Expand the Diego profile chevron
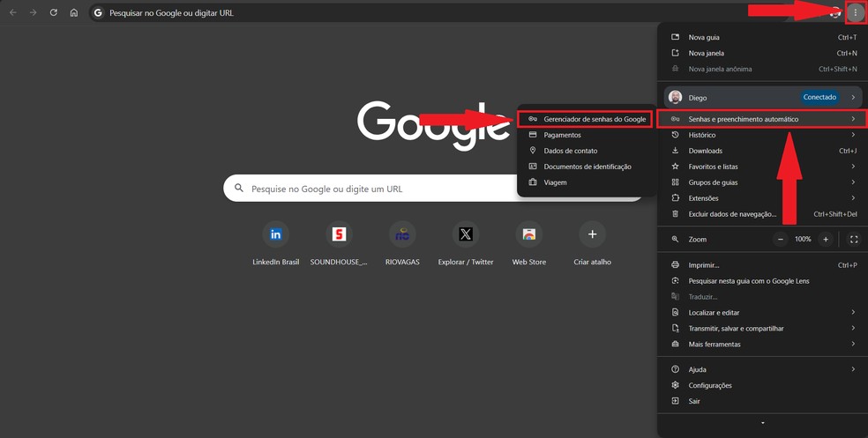Image resolution: width=868 pixels, height=438 pixels. pos(853,97)
